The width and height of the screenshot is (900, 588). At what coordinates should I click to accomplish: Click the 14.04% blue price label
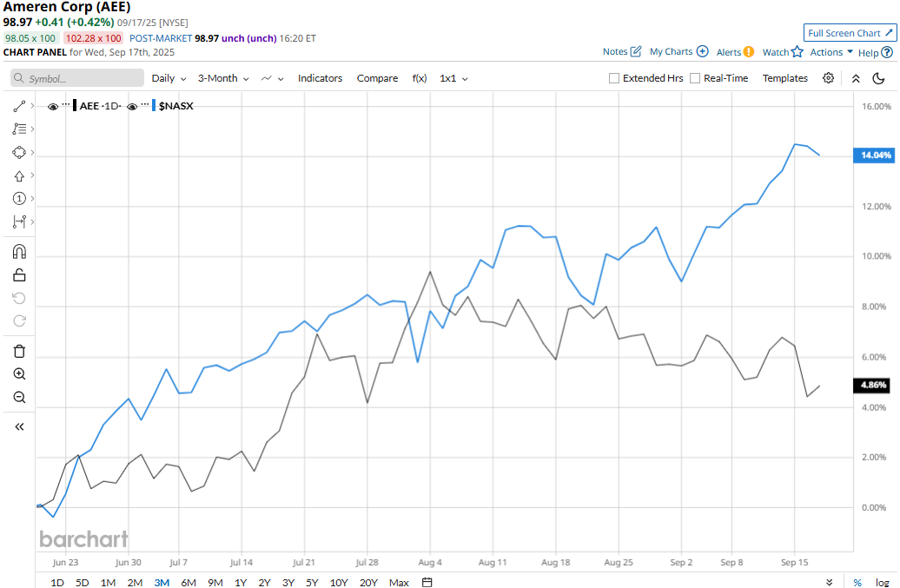point(874,155)
